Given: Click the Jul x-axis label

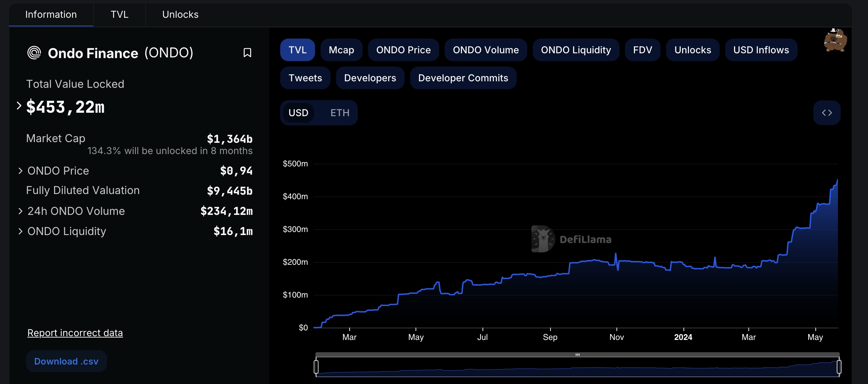Looking at the screenshot, I should tap(483, 337).
